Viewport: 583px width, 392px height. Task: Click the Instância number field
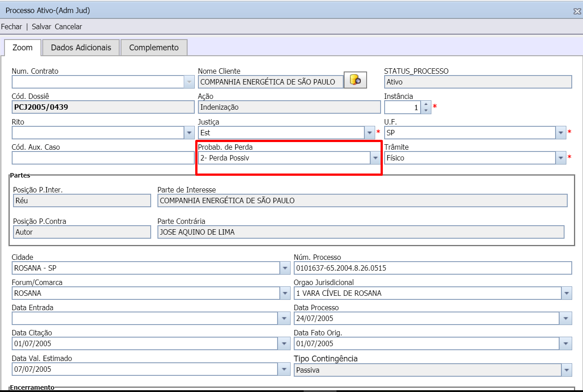(x=403, y=107)
